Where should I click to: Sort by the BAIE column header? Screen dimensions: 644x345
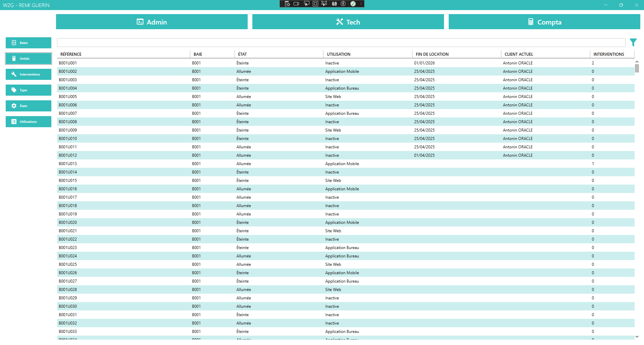[212, 54]
